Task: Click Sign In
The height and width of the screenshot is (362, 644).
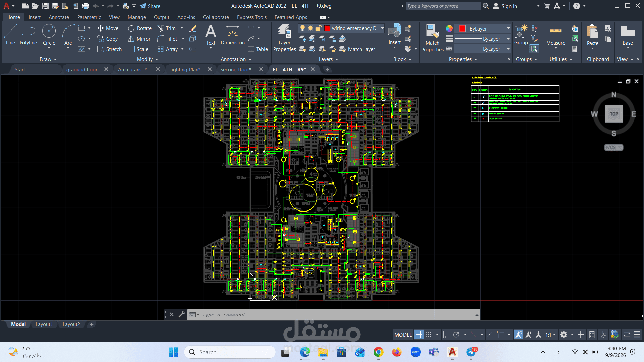Action: coord(505,6)
